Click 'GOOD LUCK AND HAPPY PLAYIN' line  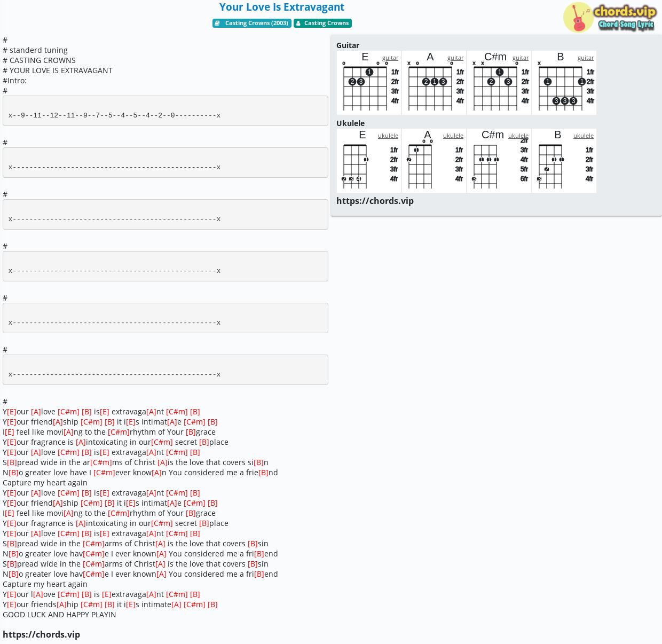pos(59,615)
